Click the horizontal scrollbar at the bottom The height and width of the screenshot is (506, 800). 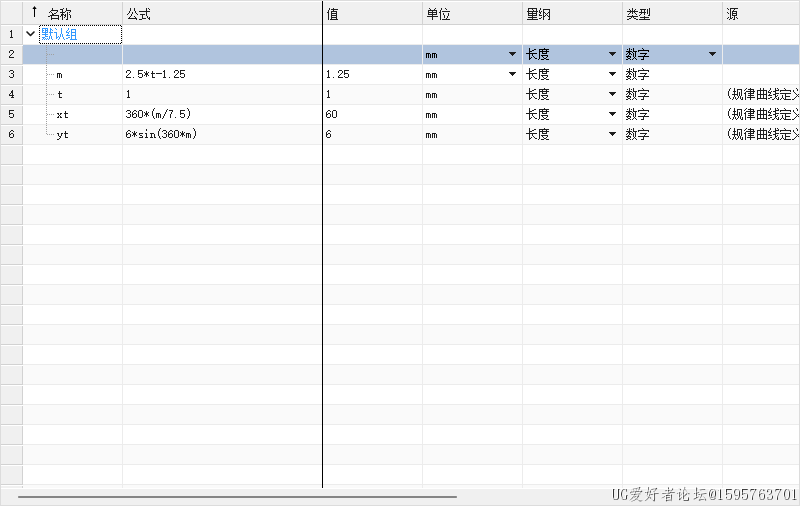[x=237, y=496]
